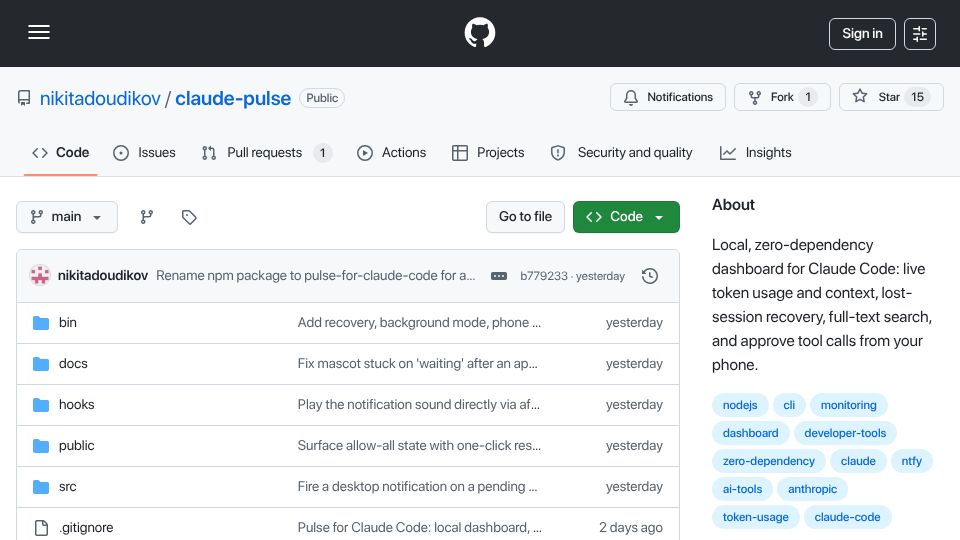
Task: View branches icon next to main
Action: (146, 217)
